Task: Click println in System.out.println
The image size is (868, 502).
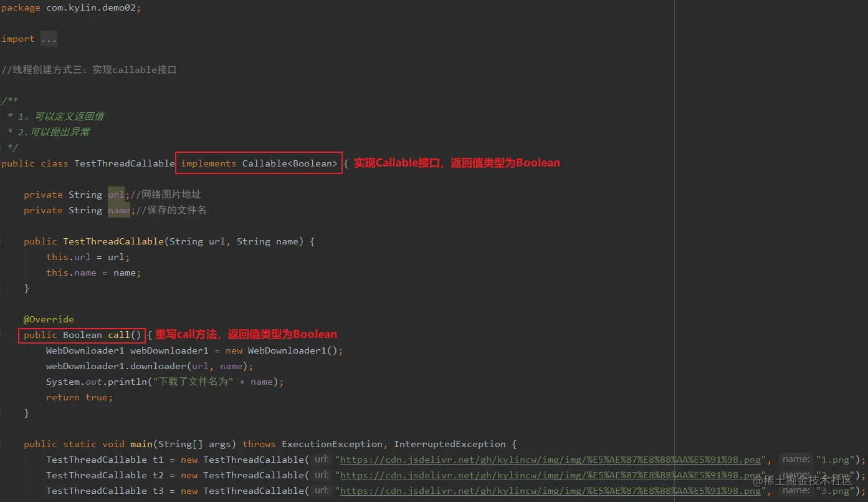Action: pyautogui.click(x=126, y=382)
